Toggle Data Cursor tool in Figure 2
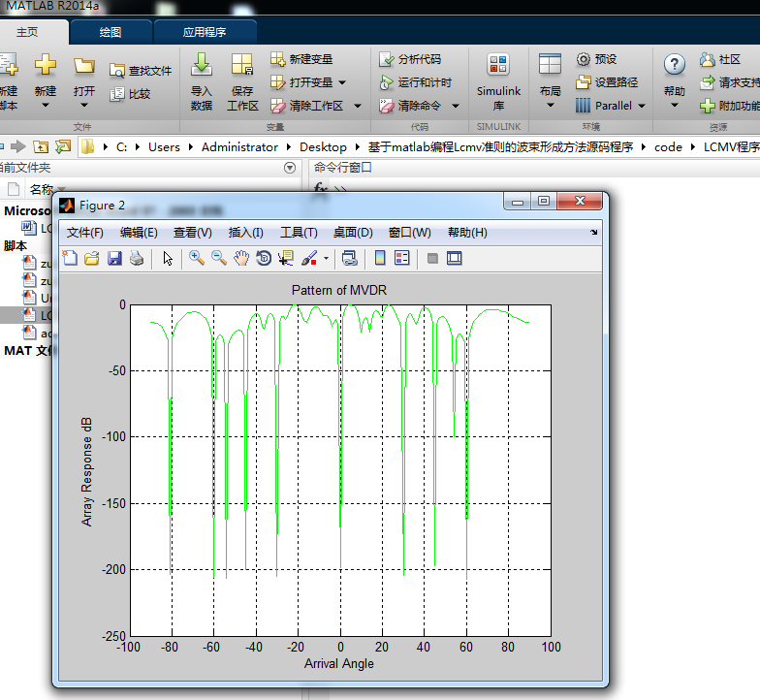760x700 pixels. point(286,258)
